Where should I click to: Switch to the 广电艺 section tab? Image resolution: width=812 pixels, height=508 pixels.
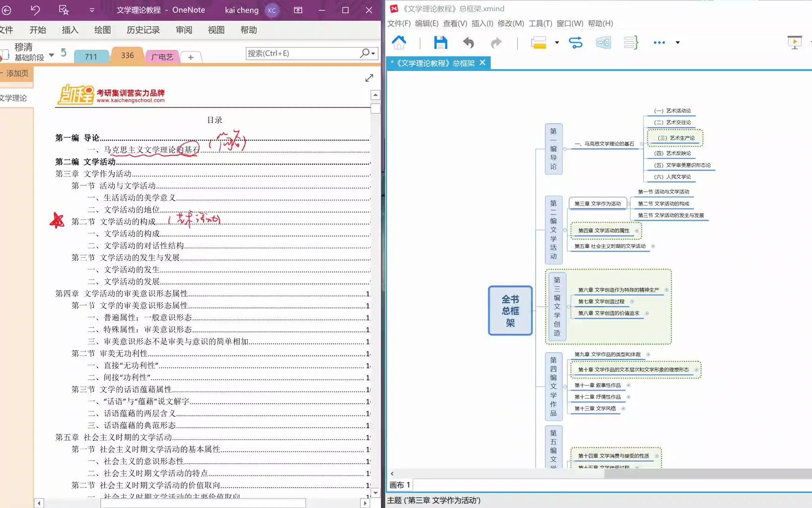(162, 56)
